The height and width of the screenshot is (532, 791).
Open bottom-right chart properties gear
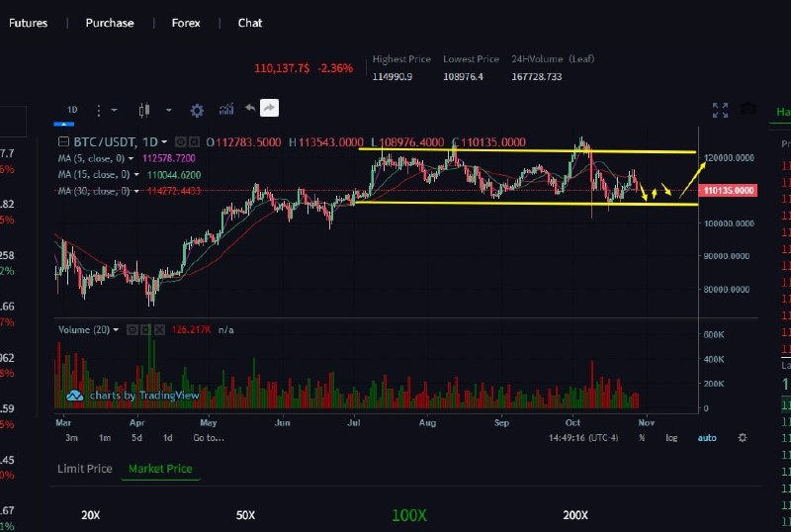(743, 437)
